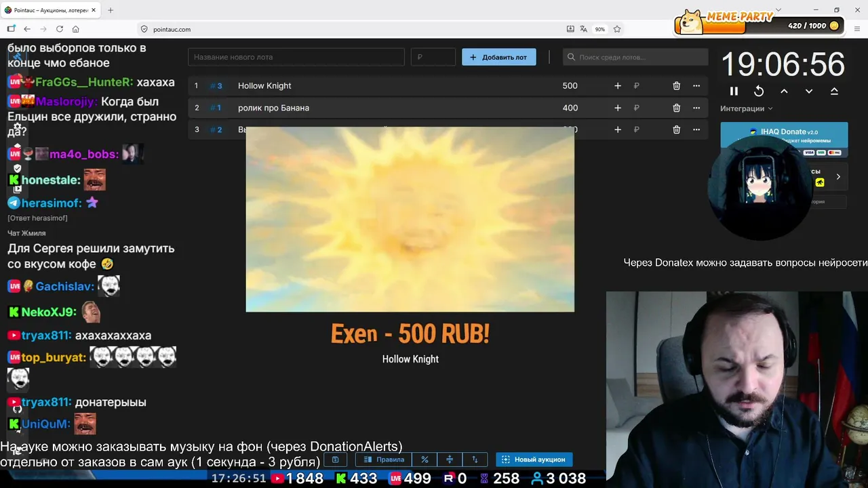Click the sidebar icon left of the back arrow

pyautogui.click(x=11, y=29)
